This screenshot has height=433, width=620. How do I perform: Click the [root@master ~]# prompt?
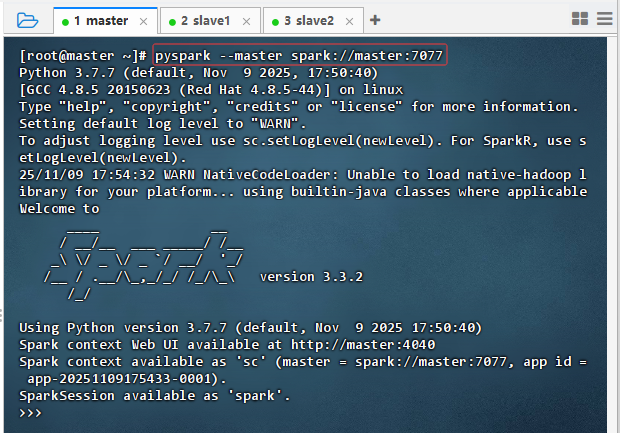83,55
